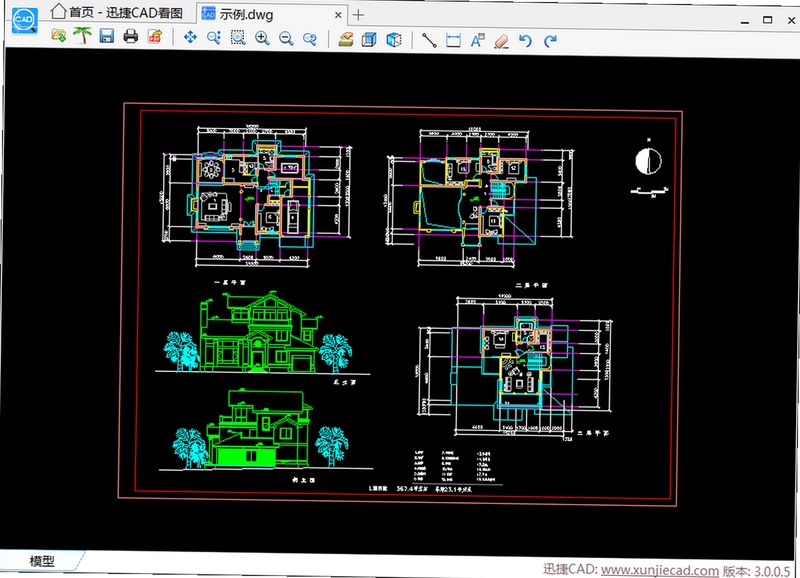800x578 pixels.
Task: Print the drawing using the printer icon
Action: click(131, 36)
